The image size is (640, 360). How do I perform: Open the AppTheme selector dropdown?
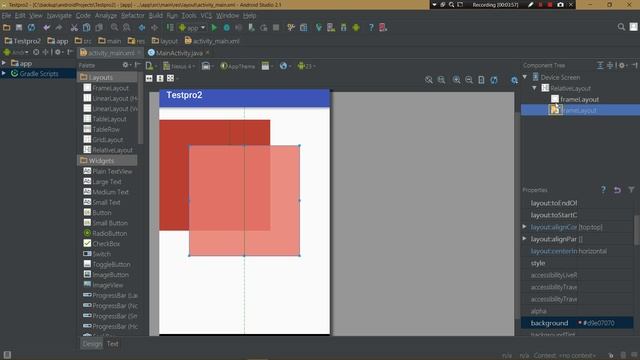click(x=238, y=66)
